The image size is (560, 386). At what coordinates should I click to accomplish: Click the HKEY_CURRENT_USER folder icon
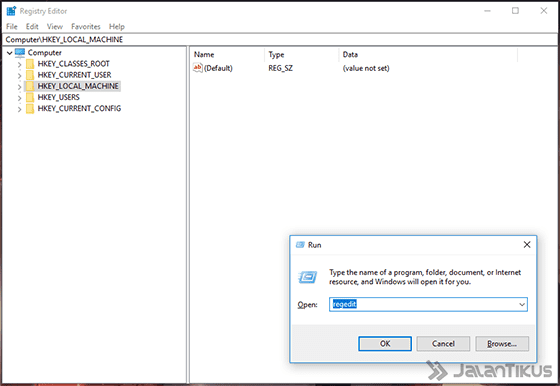point(30,75)
